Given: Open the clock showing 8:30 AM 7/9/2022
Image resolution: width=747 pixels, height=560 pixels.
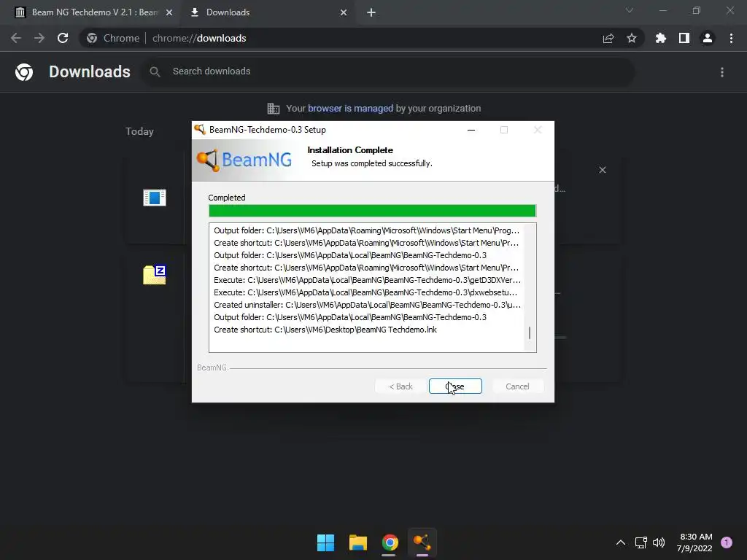Looking at the screenshot, I should 694,542.
